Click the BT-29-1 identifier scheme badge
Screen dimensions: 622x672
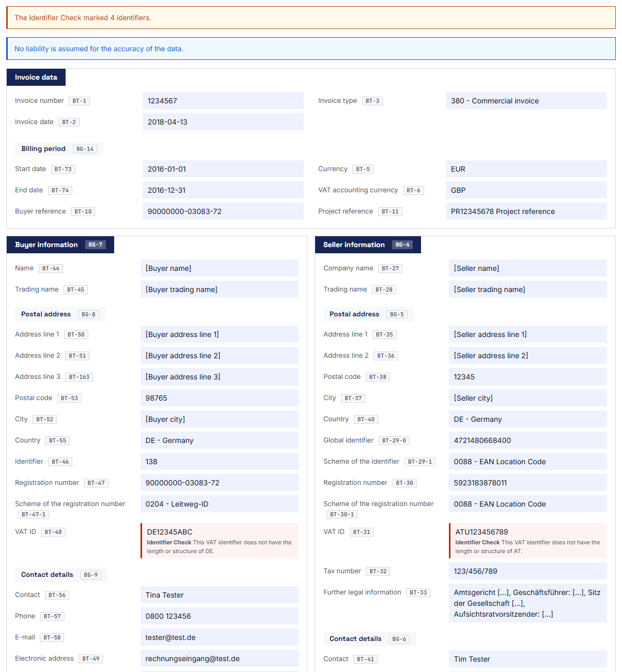pos(420,462)
